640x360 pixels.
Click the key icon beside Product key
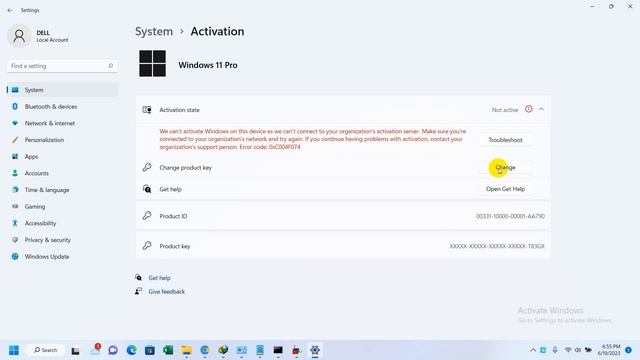(147, 246)
